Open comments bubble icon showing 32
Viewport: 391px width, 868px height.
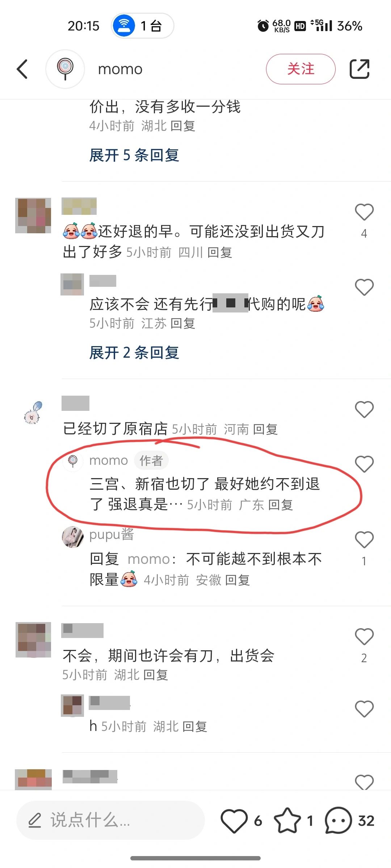(x=338, y=821)
